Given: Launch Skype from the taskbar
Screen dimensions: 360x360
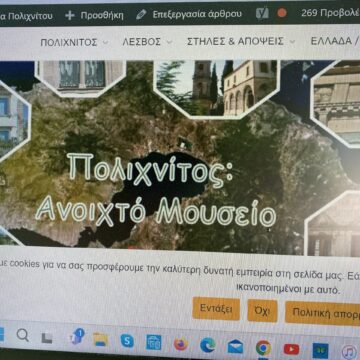Looking at the screenshot, I should pos(127,341).
